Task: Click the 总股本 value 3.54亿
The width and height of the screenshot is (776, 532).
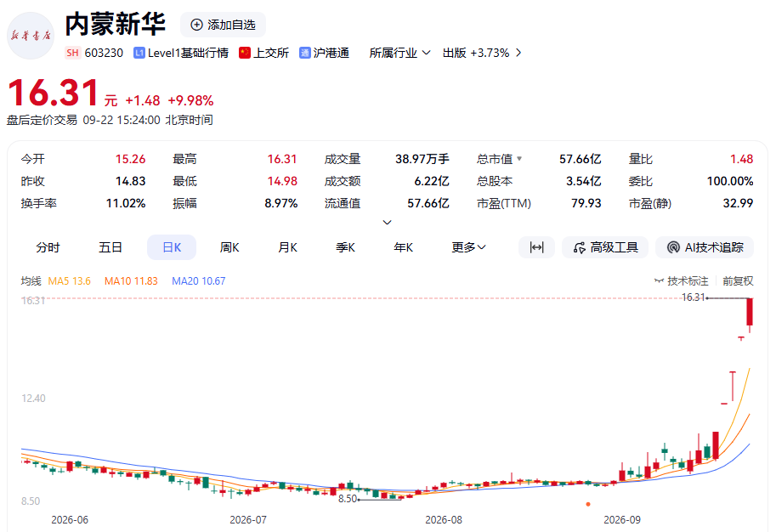Action: tap(583, 181)
